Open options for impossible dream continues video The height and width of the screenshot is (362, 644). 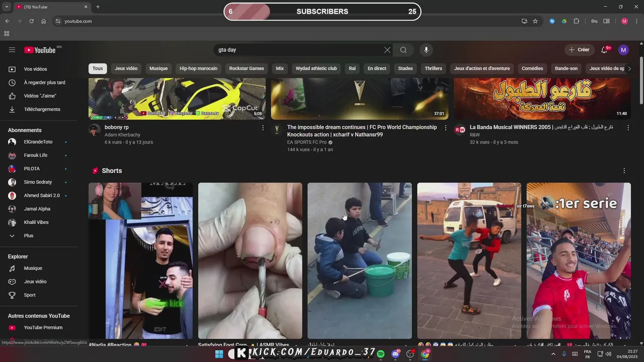445,128
